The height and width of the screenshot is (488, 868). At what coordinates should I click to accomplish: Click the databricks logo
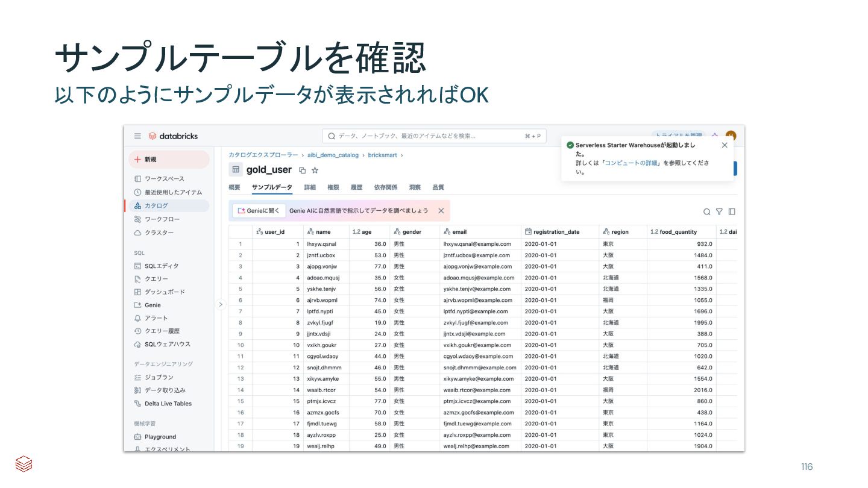coord(173,136)
